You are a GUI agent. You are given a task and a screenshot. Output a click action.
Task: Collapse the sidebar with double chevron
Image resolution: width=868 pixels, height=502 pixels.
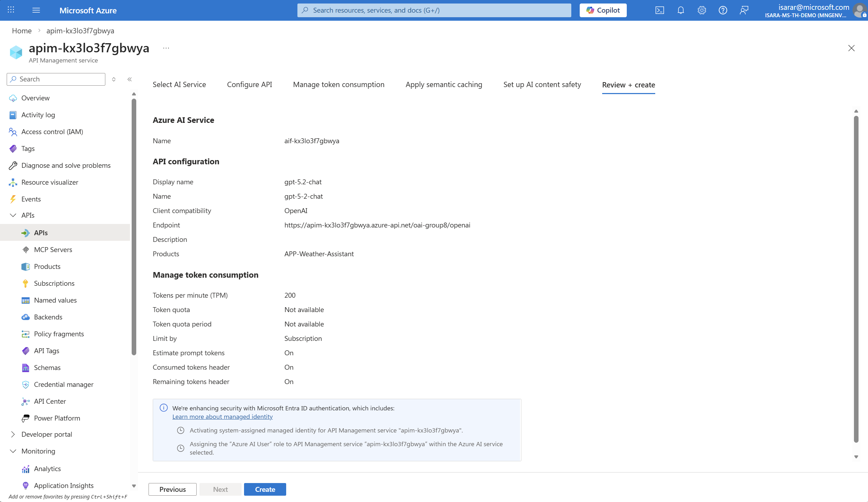[x=130, y=79]
